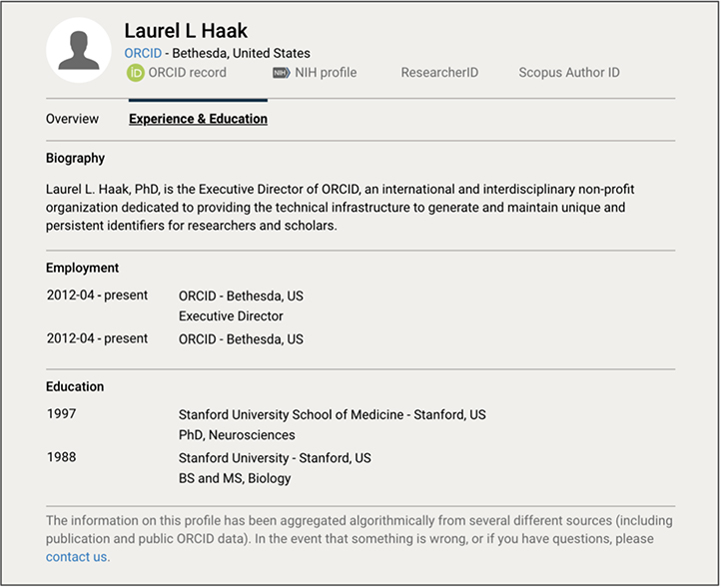
Task: Click the Biography section heading
Action: click(x=75, y=158)
